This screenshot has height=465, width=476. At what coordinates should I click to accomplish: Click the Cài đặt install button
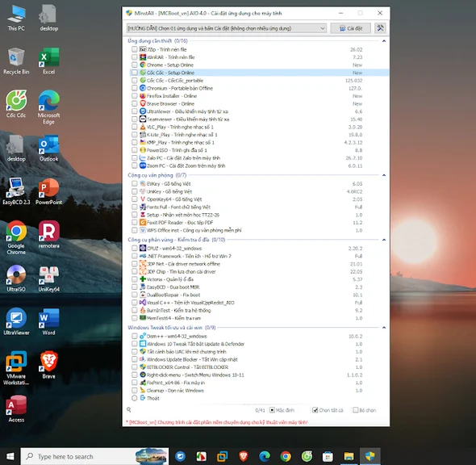coord(351,28)
